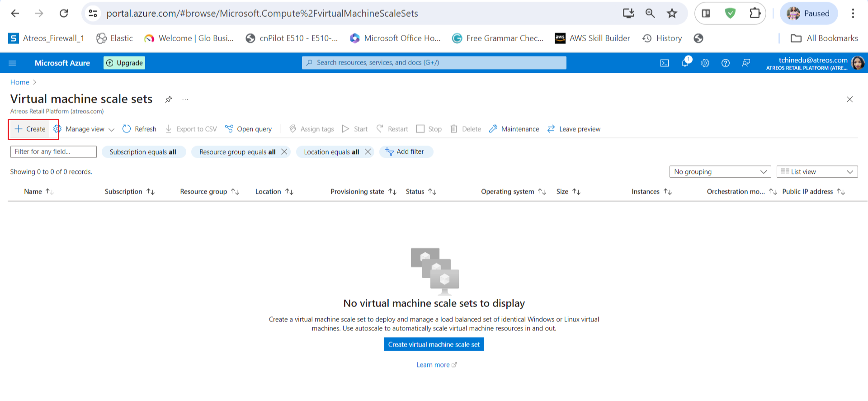Click Leave preview
Image resolution: width=868 pixels, height=401 pixels.
pos(574,129)
